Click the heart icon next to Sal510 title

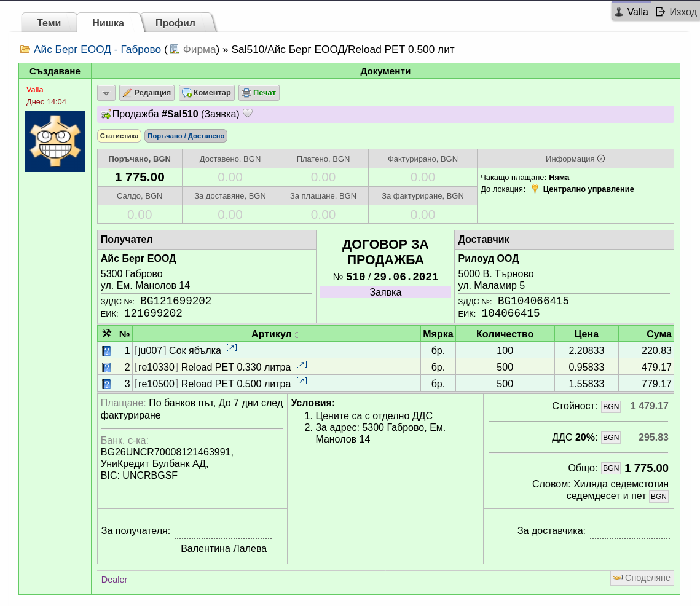pyautogui.click(x=248, y=114)
